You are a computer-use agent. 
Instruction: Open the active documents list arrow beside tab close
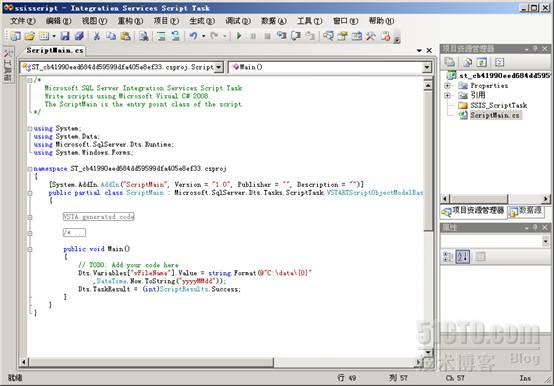pyautogui.click(x=419, y=51)
